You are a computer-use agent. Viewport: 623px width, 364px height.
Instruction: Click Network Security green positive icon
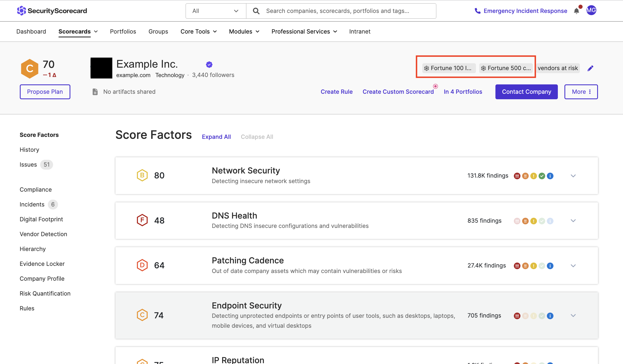click(542, 176)
